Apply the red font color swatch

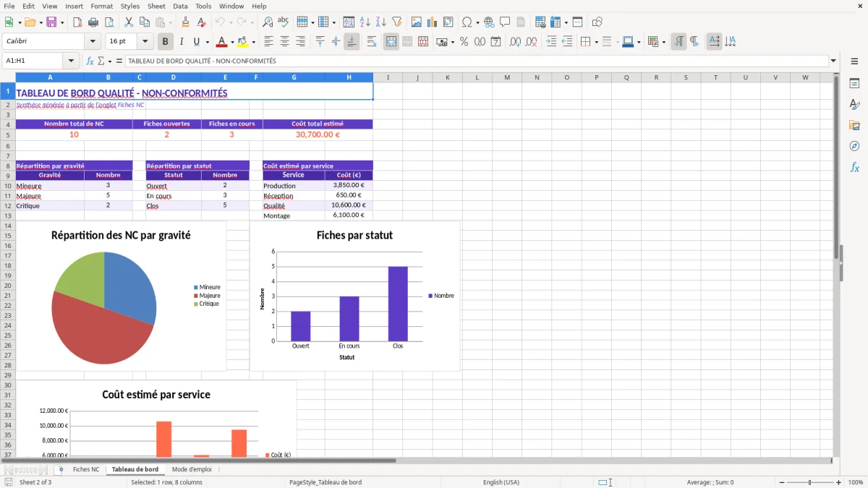tap(222, 42)
